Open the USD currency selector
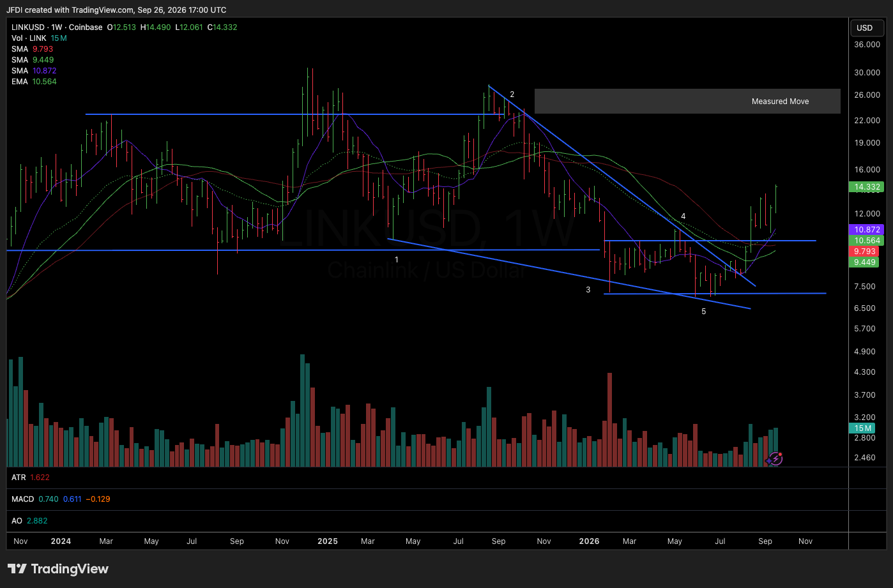 [x=864, y=27]
